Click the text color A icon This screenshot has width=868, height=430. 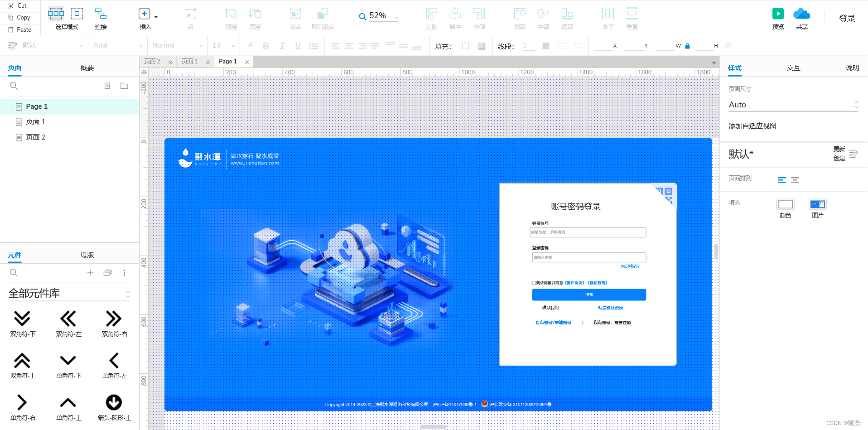click(x=250, y=45)
